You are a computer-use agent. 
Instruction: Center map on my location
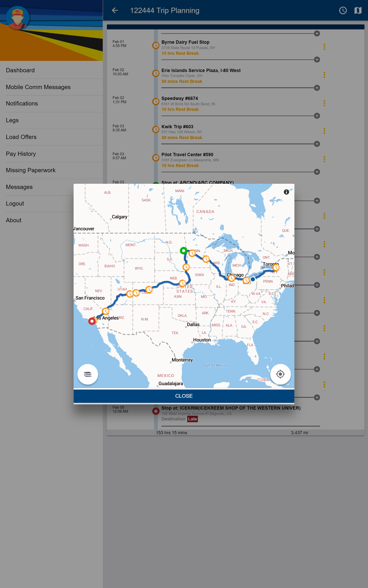[280, 374]
